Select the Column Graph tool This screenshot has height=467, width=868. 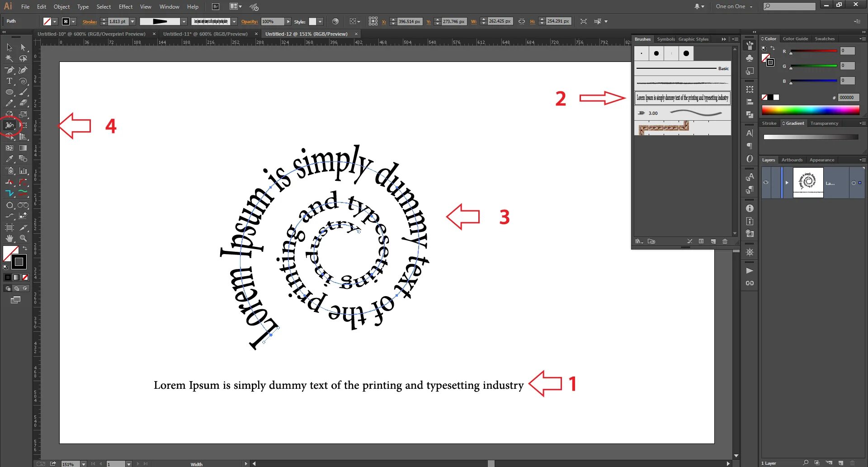tap(23, 171)
